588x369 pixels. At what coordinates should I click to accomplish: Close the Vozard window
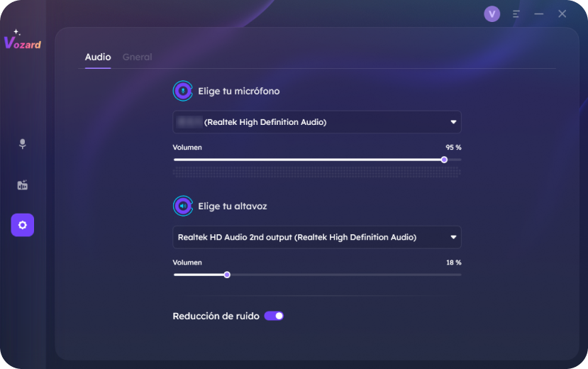562,14
